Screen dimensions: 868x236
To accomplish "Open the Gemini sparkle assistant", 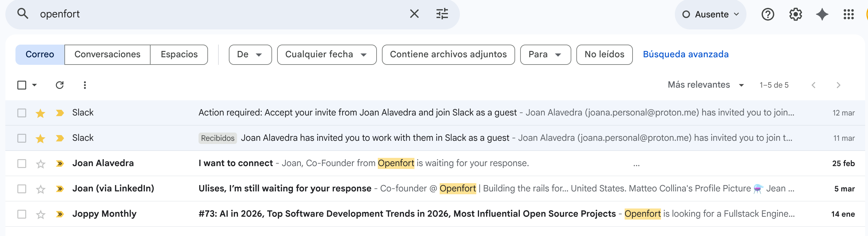I will [822, 14].
